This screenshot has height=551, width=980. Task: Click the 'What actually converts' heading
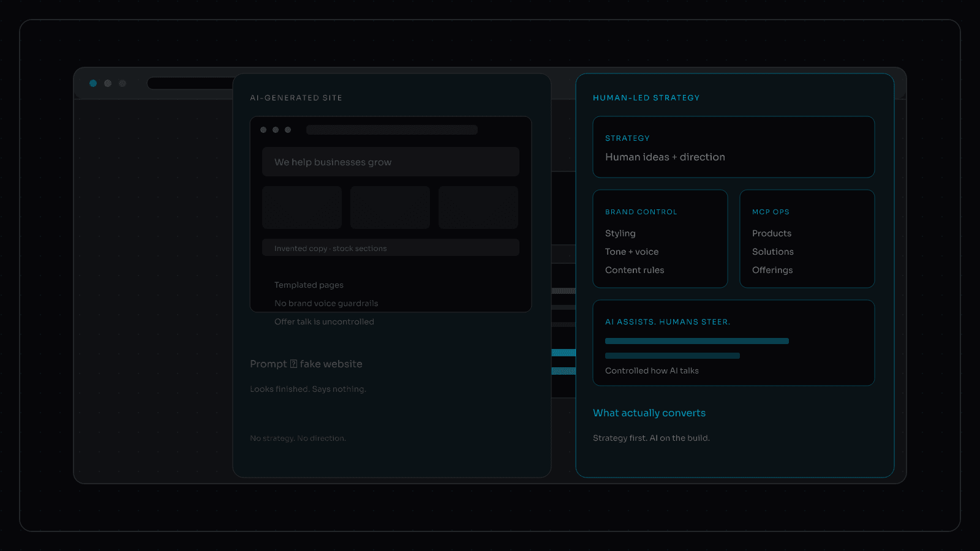[649, 413]
